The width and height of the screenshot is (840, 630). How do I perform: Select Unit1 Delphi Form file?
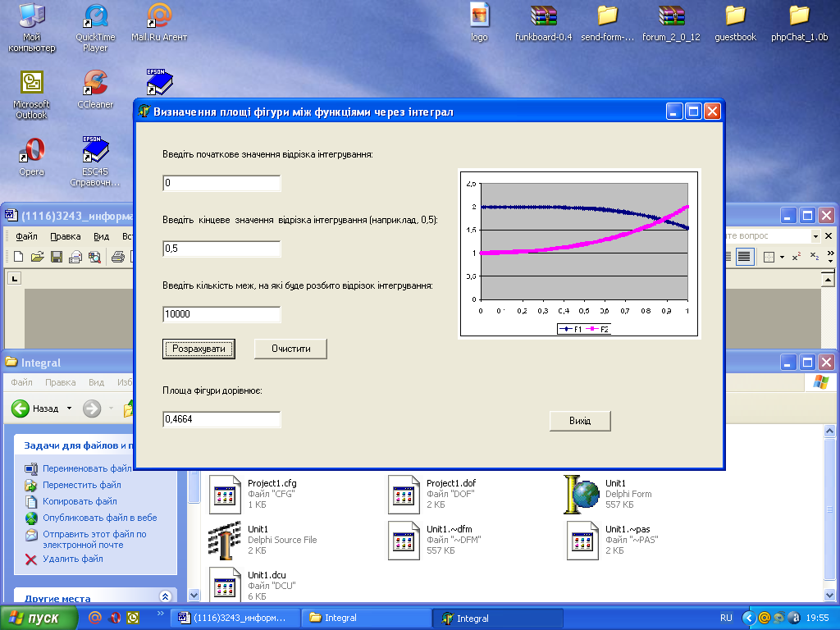click(608, 494)
